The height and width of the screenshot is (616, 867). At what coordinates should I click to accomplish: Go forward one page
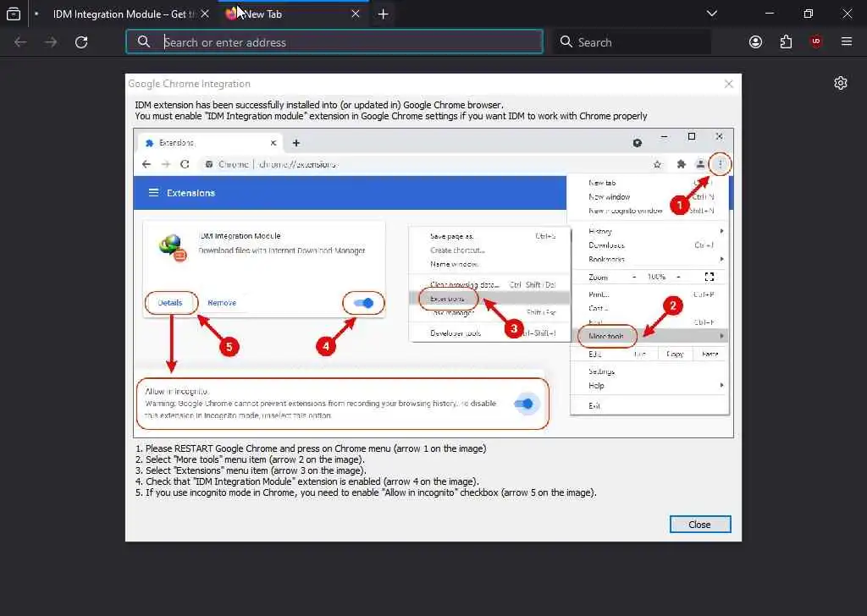click(x=51, y=42)
